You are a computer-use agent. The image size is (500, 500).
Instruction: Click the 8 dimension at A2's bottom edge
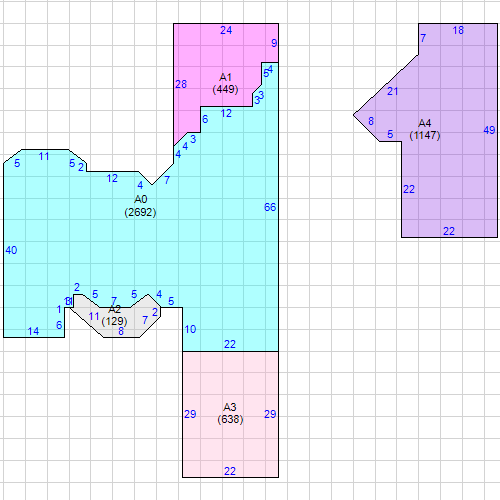coord(121,331)
